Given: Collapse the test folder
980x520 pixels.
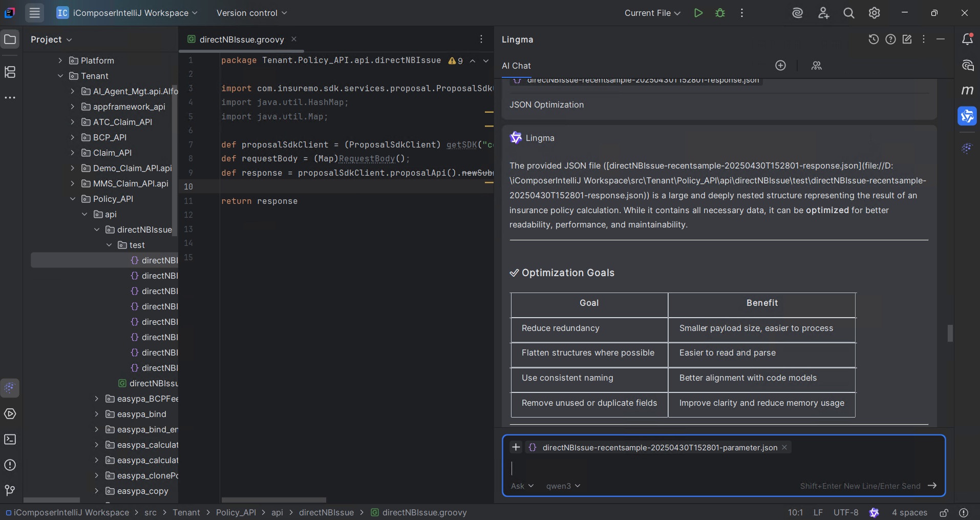Looking at the screenshot, I should [109, 245].
